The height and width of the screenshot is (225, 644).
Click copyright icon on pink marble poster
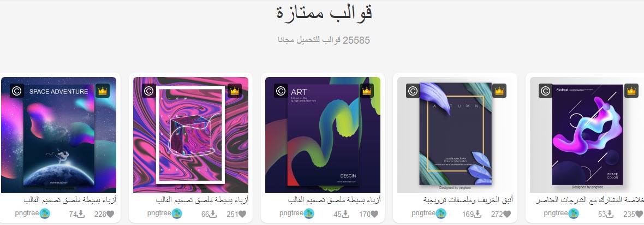pyautogui.click(x=149, y=91)
